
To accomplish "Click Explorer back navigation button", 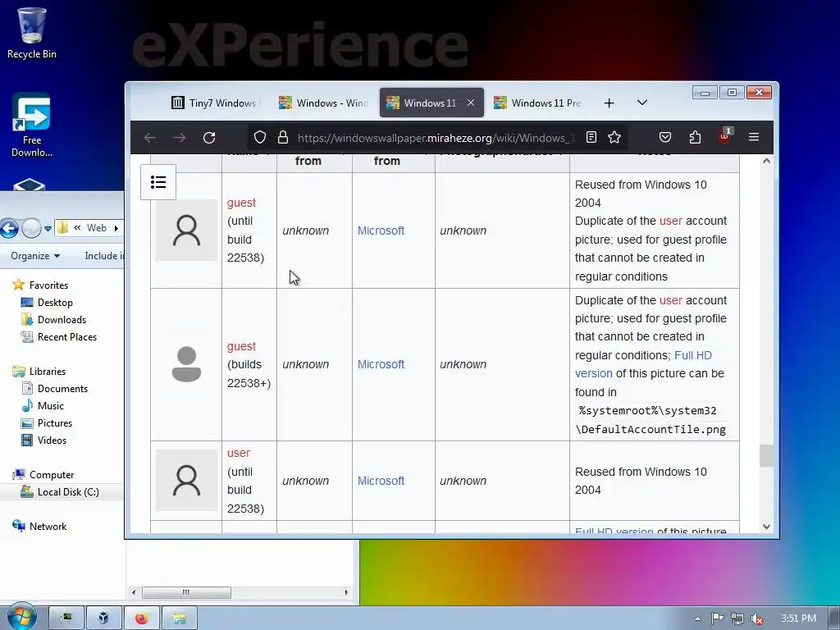I will [x=9, y=228].
